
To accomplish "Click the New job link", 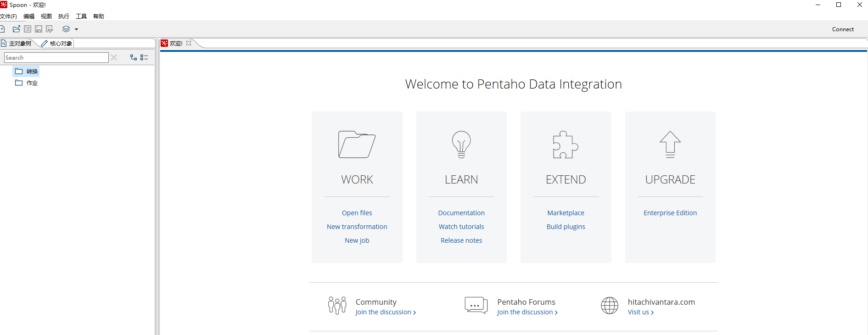I will pyautogui.click(x=357, y=240).
